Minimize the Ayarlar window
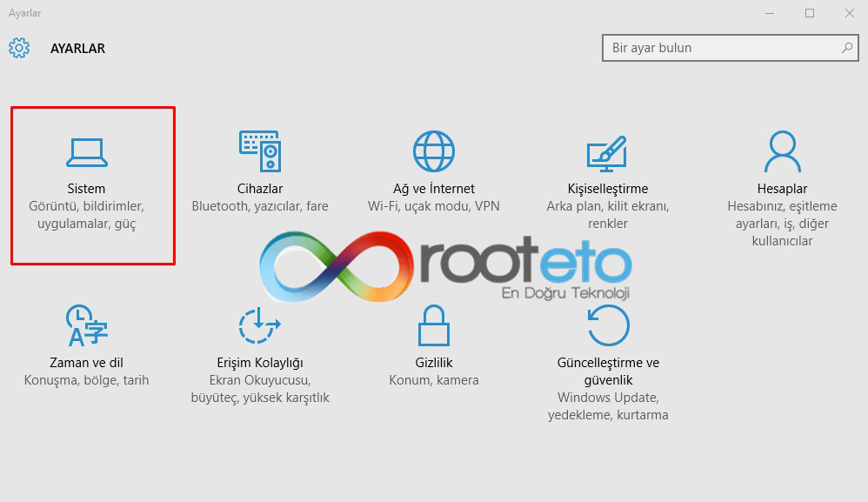 pos(770,13)
